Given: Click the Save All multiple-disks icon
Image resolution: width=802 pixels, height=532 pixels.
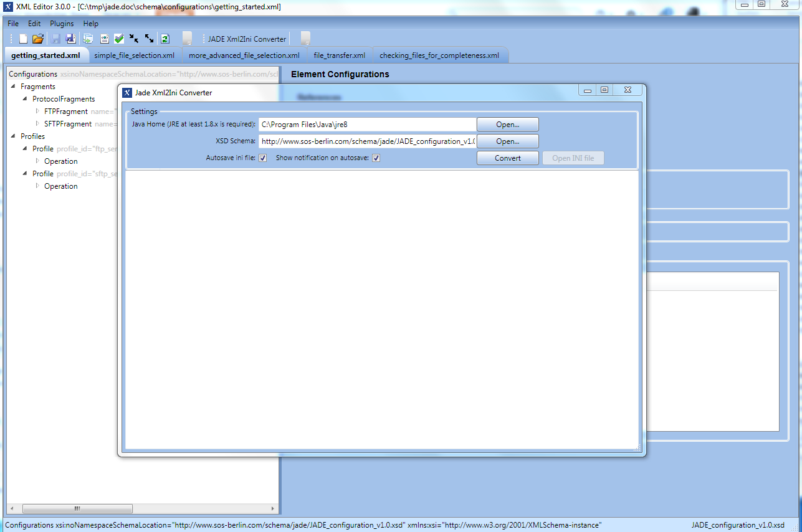Looking at the screenshot, I should (70, 39).
